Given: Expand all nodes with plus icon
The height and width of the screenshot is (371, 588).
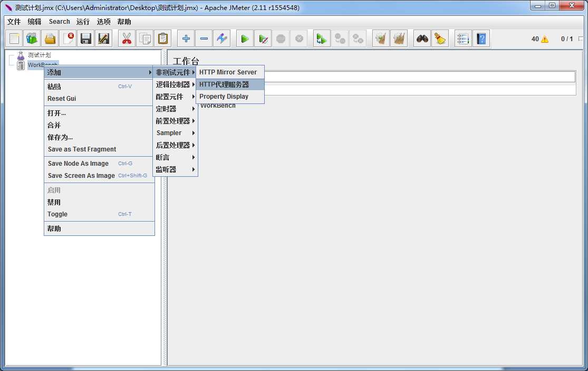Looking at the screenshot, I should [x=186, y=39].
